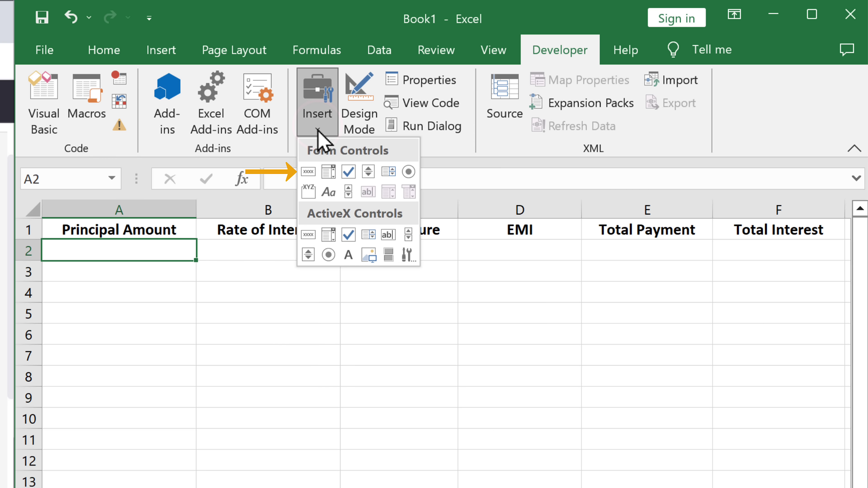The height and width of the screenshot is (488, 868).
Task: Select the Form Controls Label icon
Action: [328, 192]
